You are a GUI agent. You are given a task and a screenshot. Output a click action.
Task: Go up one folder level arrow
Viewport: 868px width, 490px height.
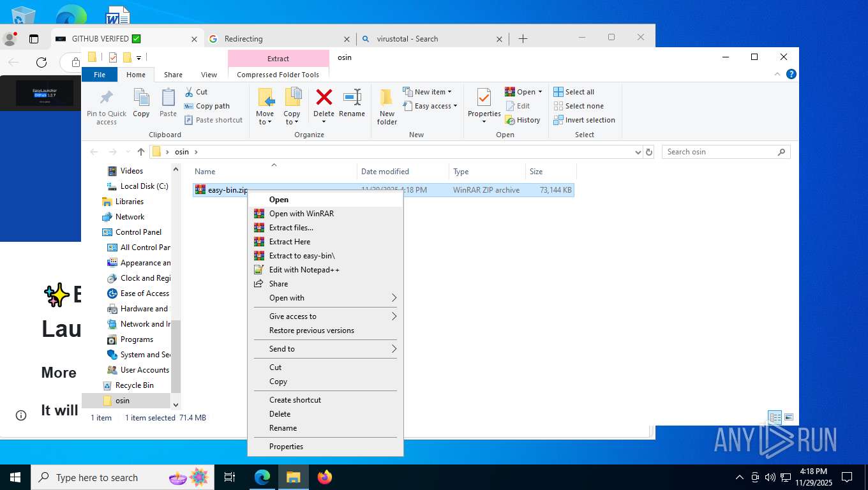coord(141,152)
